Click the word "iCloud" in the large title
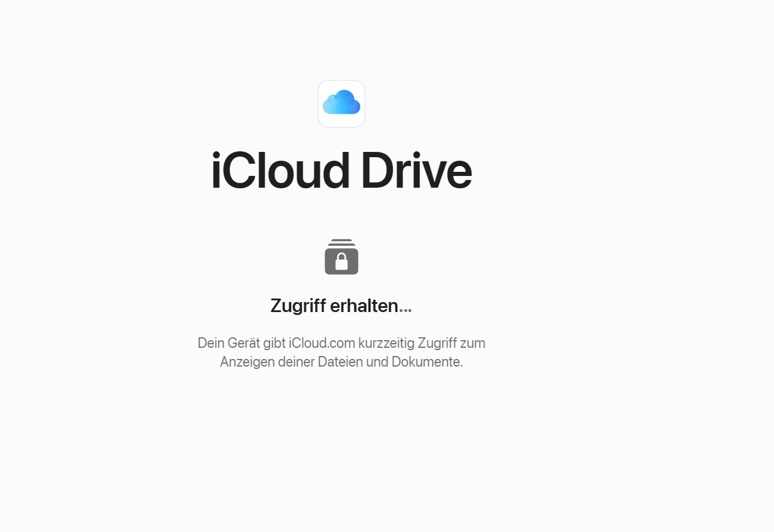 coord(280,171)
